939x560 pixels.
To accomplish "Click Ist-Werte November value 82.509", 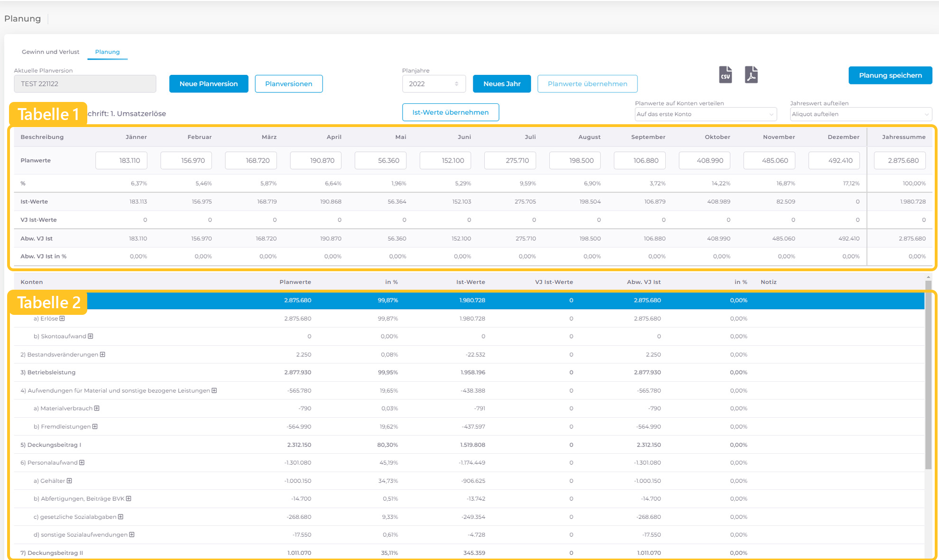I will coord(785,202).
